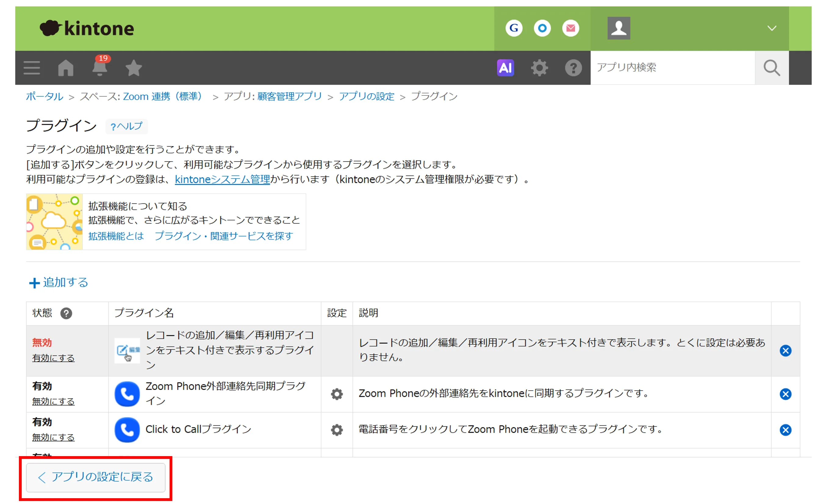Click the Zoom Phone sync plugin phone icon
Screen dimensions: 821x504
pos(127,394)
